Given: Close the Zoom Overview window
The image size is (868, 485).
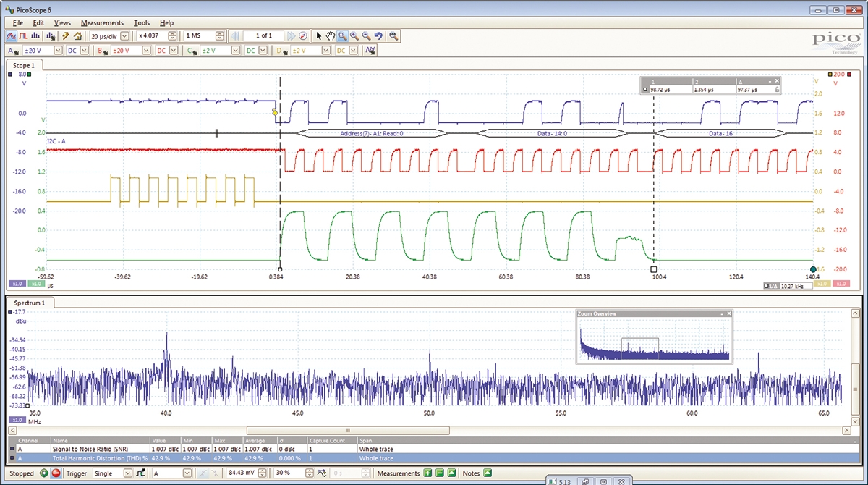Looking at the screenshot, I should pyautogui.click(x=729, y=313).
